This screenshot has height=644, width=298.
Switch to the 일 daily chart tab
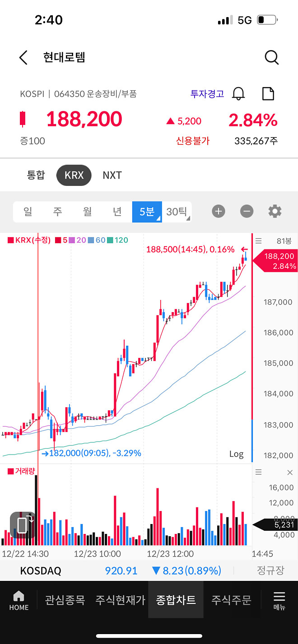(28, 211)
